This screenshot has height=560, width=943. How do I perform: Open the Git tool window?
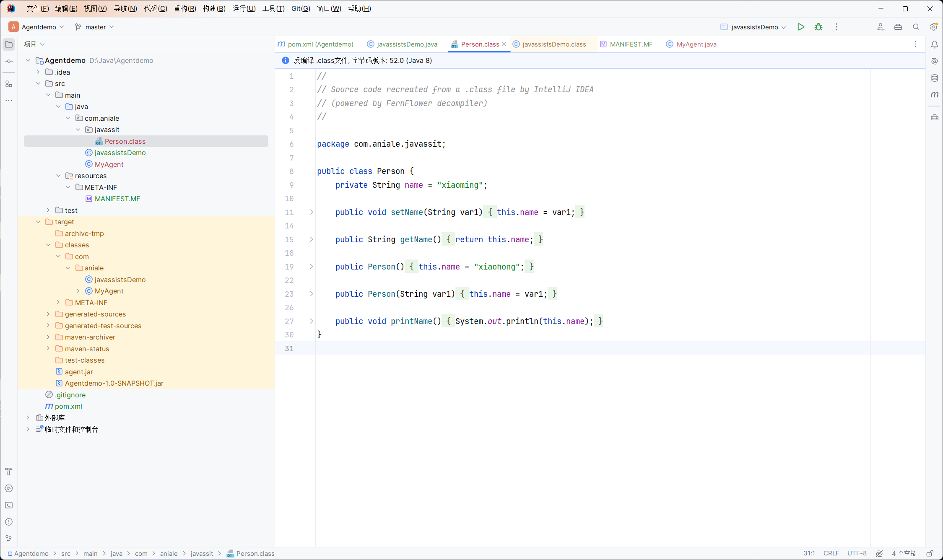click(x=9, y=539)
